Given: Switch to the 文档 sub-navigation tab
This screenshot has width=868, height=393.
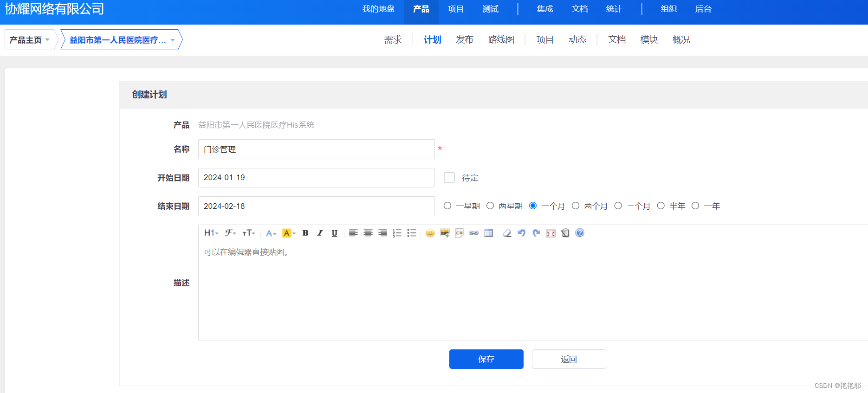Looking at the screenshot, I should [x=617, y=39].
